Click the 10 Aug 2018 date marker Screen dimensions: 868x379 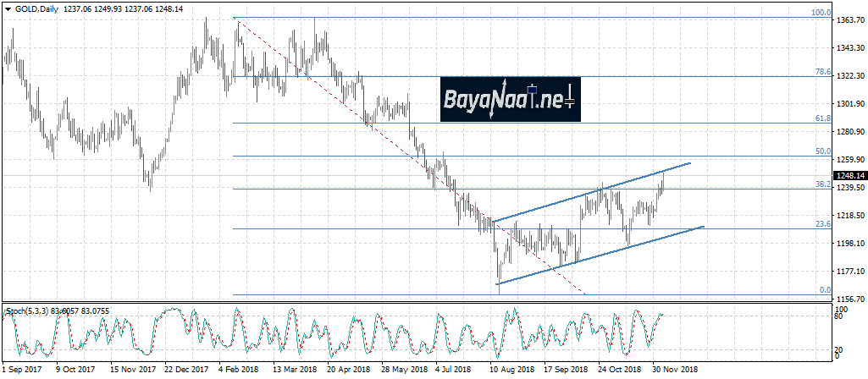[x=511, y=370]
